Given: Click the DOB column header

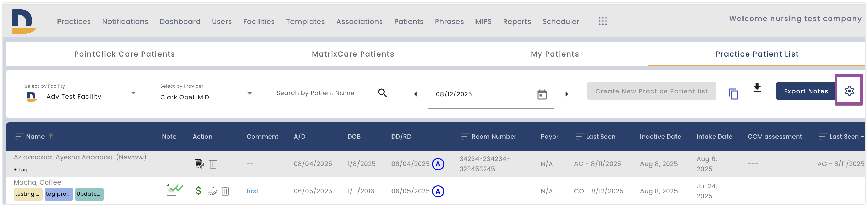Looking at the screenshot, I should [x=354, y=137].
